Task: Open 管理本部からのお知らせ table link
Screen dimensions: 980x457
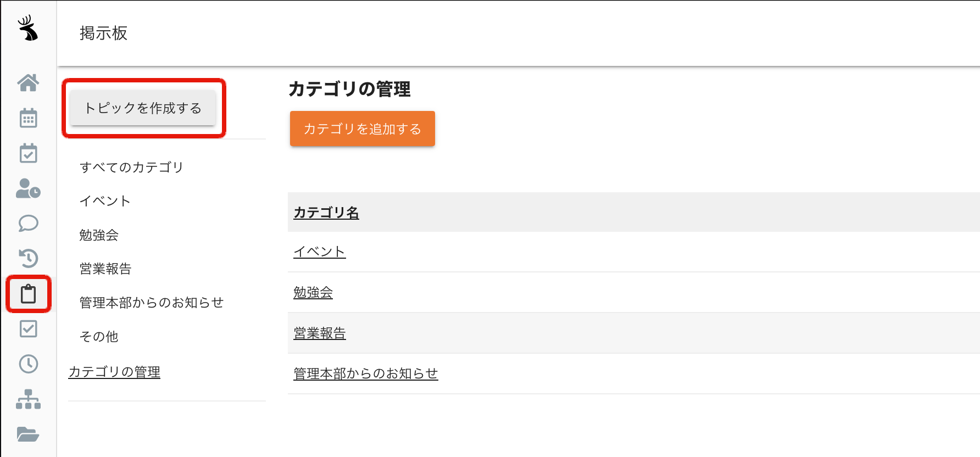Action: [366, 374]
